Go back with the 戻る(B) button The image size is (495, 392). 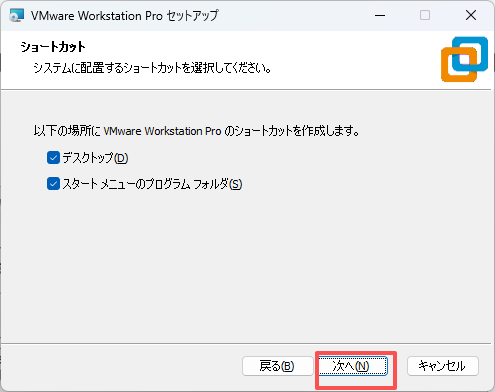point(277,366)
